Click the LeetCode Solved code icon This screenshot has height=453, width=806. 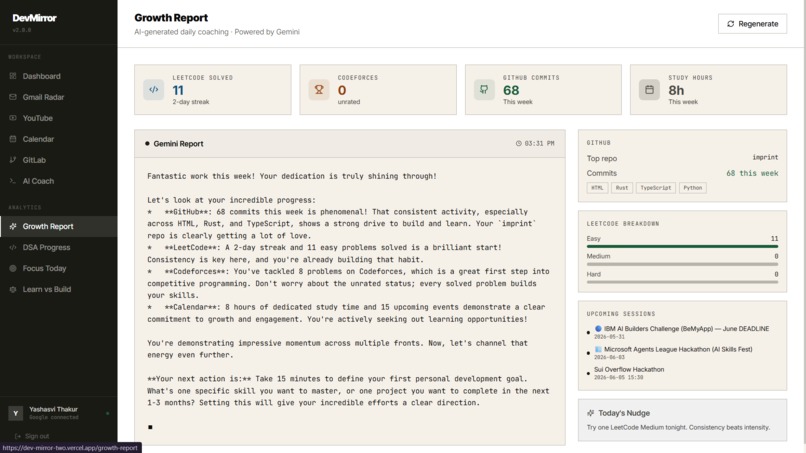pos(154,89)
